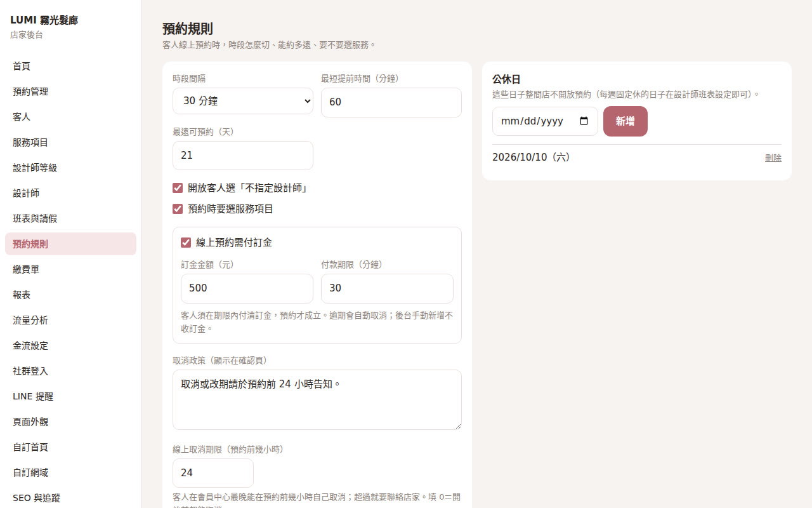Click the 付款期限 minutes input
Viewport: 812px width, 508px height.
tap(387, 288)
